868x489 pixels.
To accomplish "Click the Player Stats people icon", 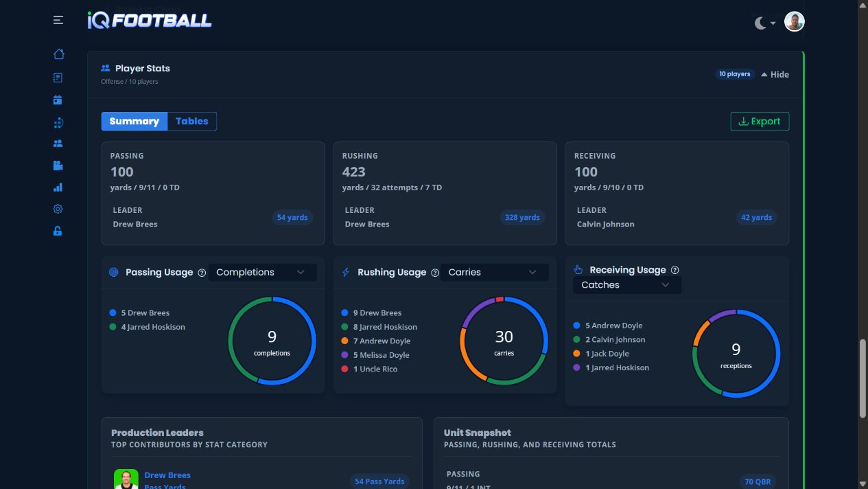I will click(106, 68).
